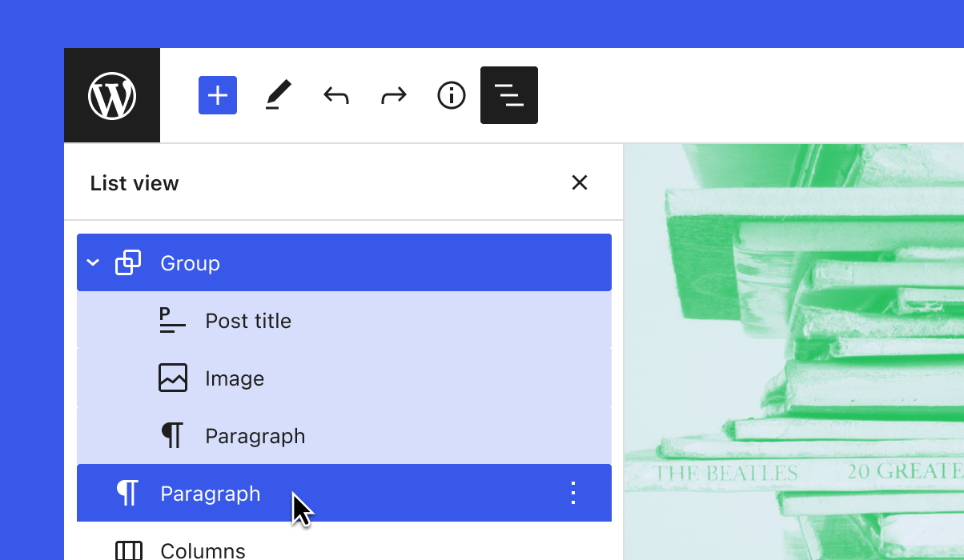Click the Redo arrow icon

(x=393, y=94)
